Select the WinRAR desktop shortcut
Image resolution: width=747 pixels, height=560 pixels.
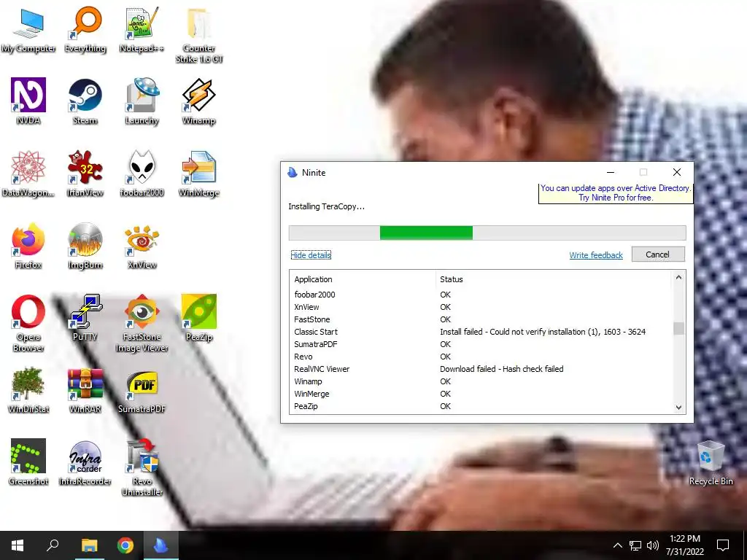tap(85, 390)
